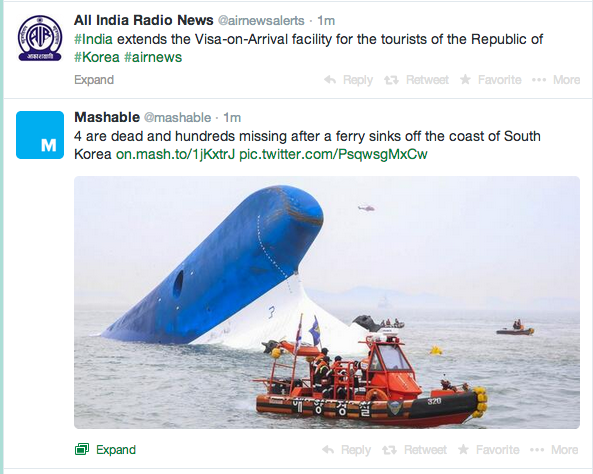Favorite the Mashable ferry tweet
This screenshot has width=593, height=474.
(489, 450)
